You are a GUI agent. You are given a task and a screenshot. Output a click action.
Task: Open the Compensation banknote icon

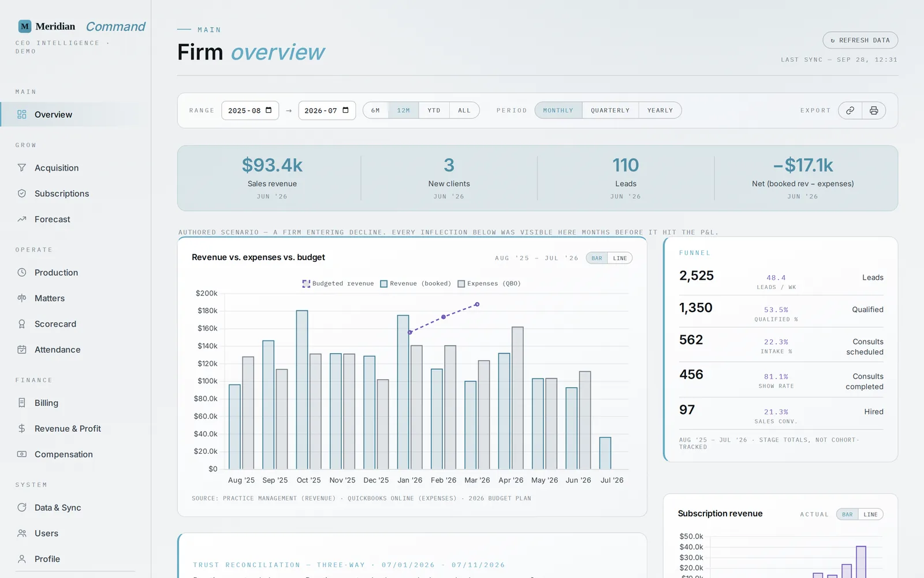[x=22, y=454]
